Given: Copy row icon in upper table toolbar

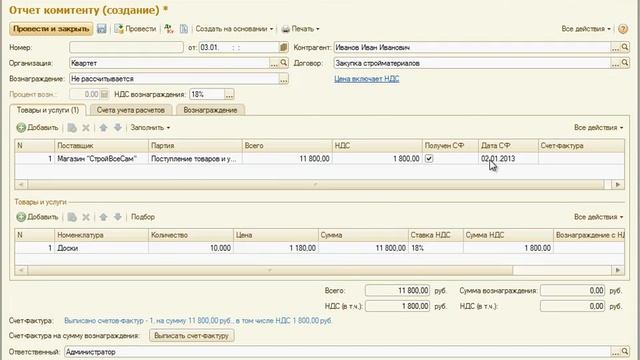Looking at the screenshot, I should tap(72, 128).
